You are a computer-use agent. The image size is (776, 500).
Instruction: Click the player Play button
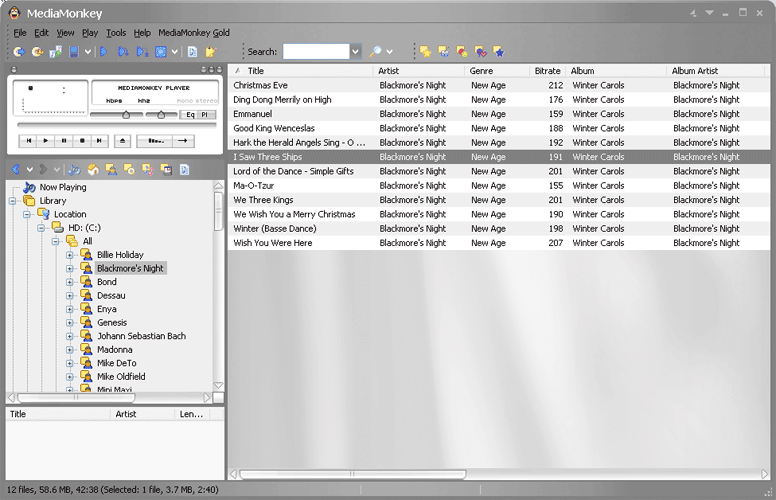(46, 141)
